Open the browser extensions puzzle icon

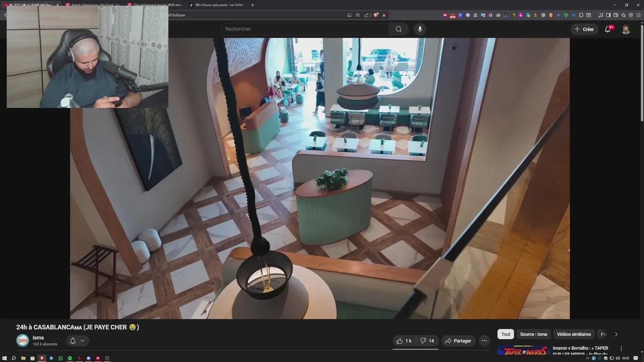point(581,15)
